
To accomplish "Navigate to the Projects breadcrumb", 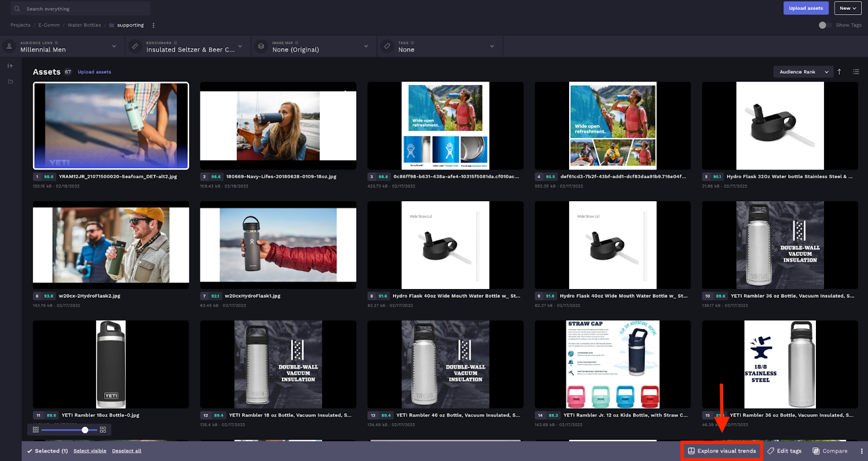I will [21, 25].
